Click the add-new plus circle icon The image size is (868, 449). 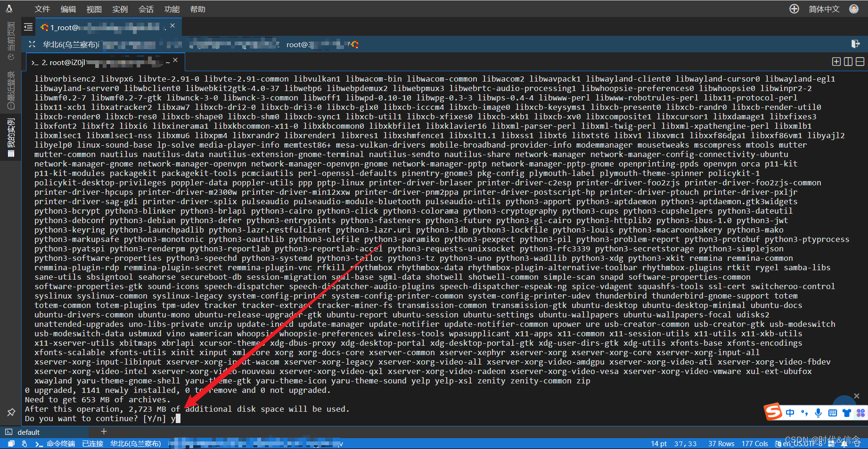(x=794, y=9)
